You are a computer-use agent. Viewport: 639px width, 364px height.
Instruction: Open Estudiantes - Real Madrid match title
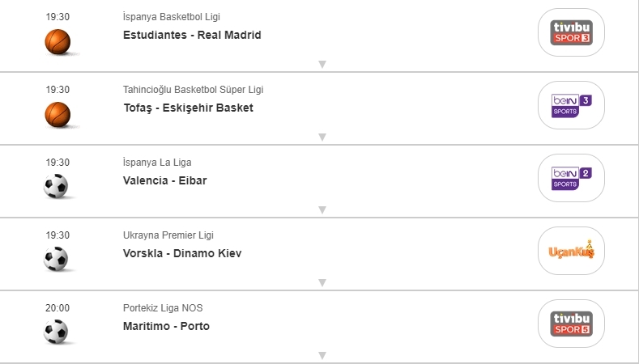[192, 35]
